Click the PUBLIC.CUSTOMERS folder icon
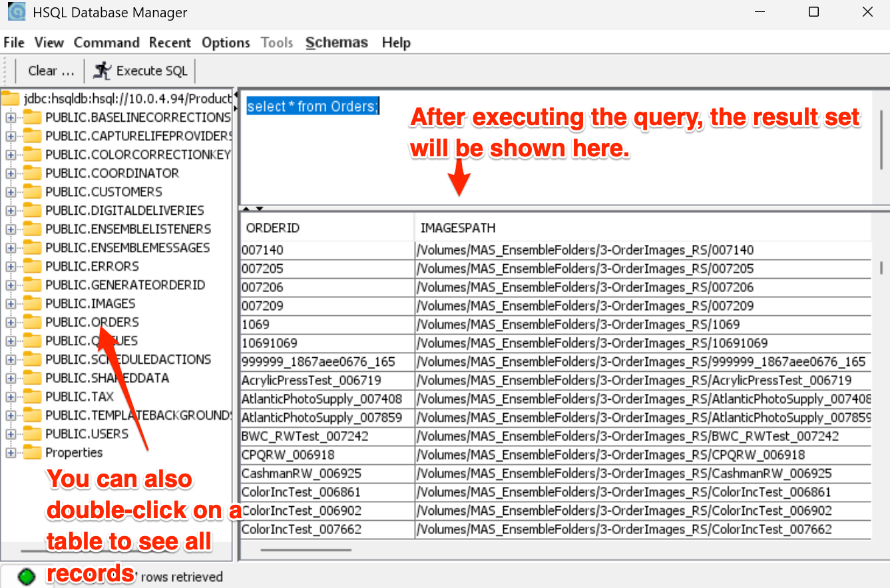Image resolution: width=890 pixels, height=588 pixels. 32,192
